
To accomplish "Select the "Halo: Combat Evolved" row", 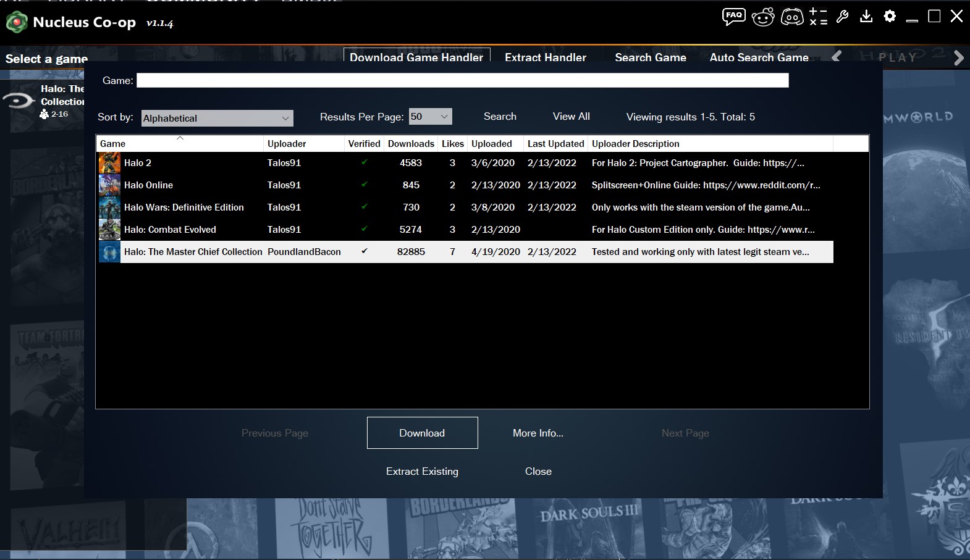I will pyautogui.click(x=465, y=230).
